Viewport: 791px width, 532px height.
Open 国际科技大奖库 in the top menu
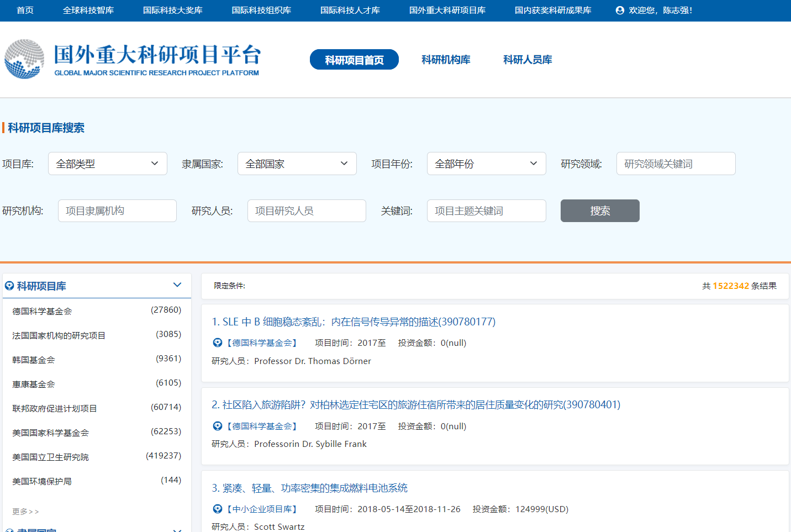pos(172,10)
